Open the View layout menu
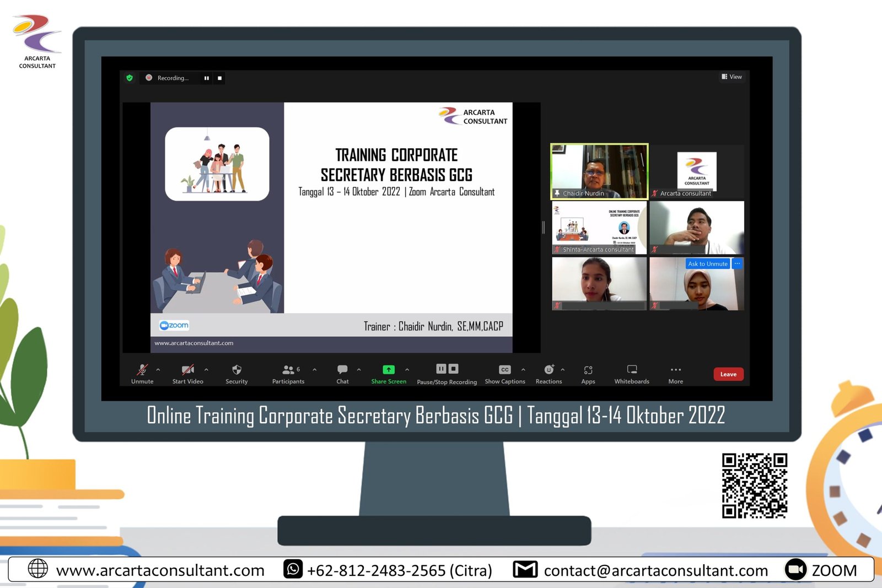 point(732,77)
